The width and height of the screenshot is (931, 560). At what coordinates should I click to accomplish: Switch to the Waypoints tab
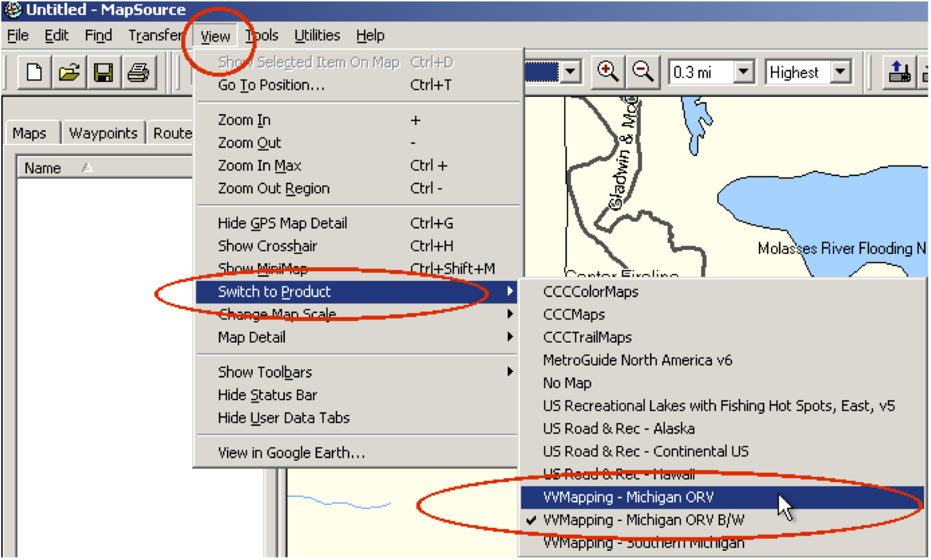[x=103, y=133]
